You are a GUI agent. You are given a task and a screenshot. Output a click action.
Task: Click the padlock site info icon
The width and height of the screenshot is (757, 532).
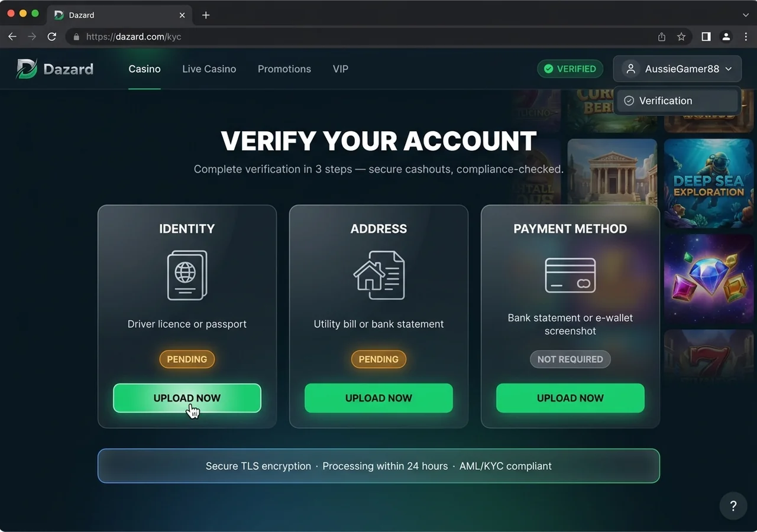coord(76,37)
